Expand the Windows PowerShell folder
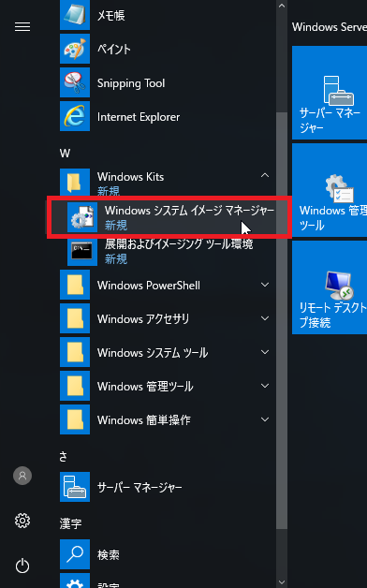 click(x=265, y=285)
